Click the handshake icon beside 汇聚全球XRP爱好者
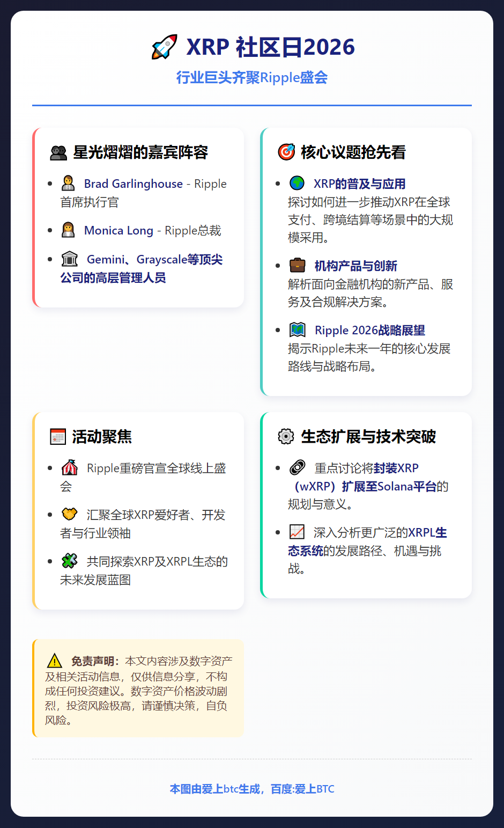Viewport: 504px width, 828px height. point(70,514)
